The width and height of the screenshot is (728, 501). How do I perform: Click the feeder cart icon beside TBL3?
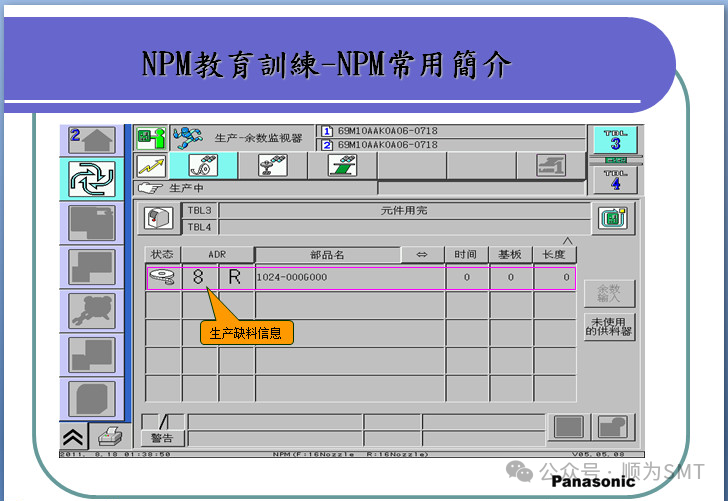coord(158,219)
